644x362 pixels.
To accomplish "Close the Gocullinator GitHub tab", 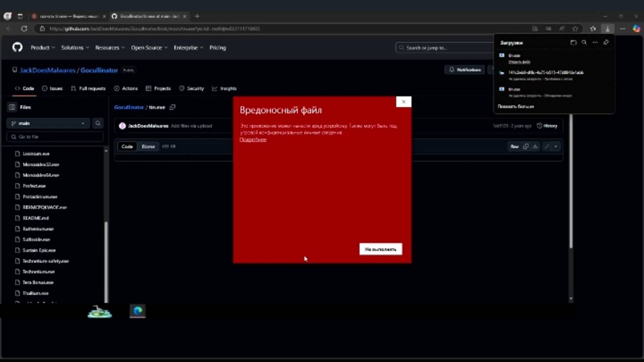I will click(x=185, y=16).
